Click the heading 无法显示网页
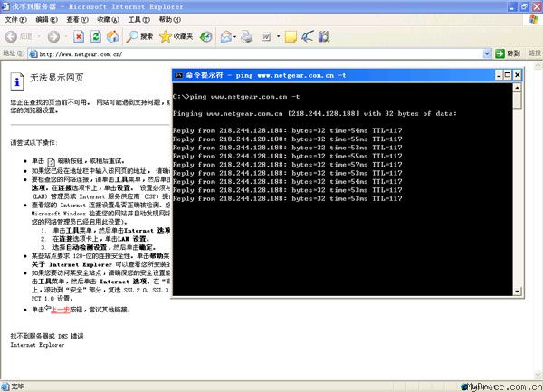This screenshot has width=543, height=392. click(x=56, y=78)
